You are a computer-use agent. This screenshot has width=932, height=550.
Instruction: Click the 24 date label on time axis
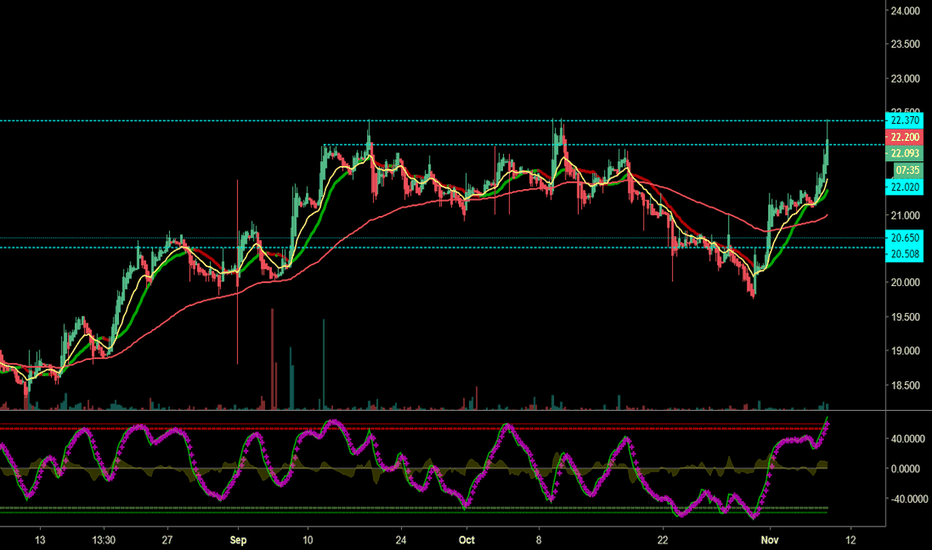[x=401, y=540]
